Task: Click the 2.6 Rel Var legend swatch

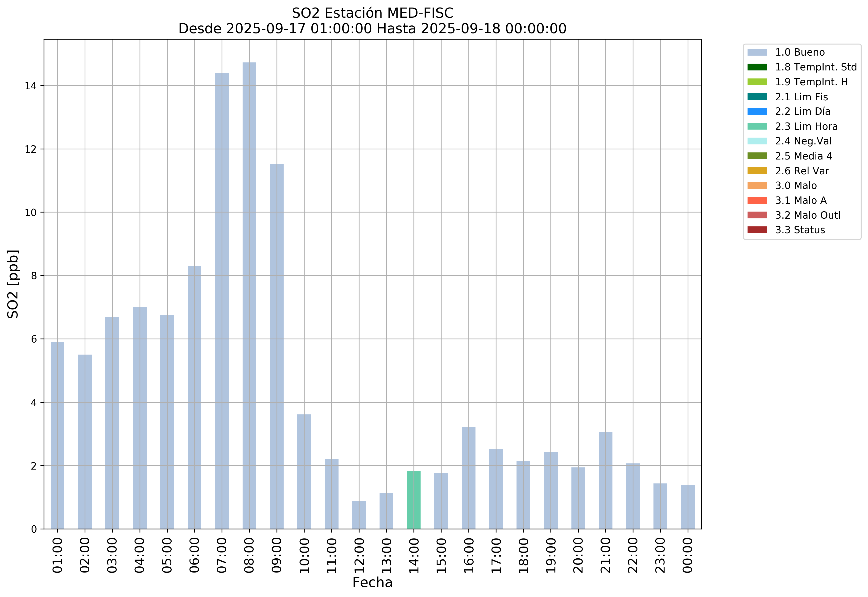Action: (x=757, y=171)
